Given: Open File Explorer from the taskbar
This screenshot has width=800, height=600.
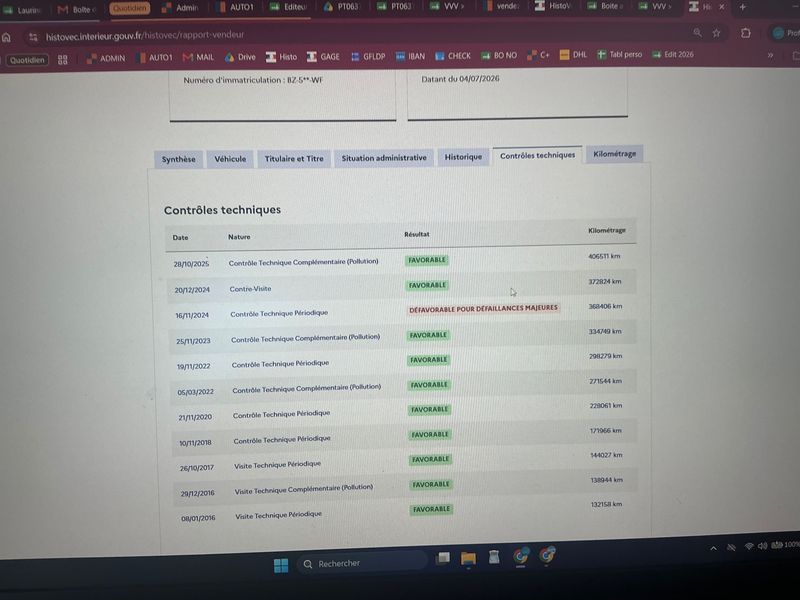Looking at the screenshot, I should [468, 559].
